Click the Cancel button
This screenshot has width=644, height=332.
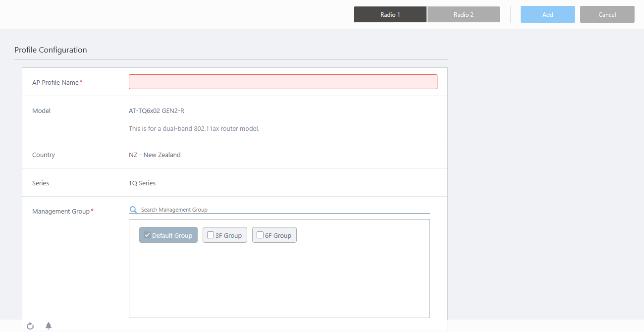(607, 14)
